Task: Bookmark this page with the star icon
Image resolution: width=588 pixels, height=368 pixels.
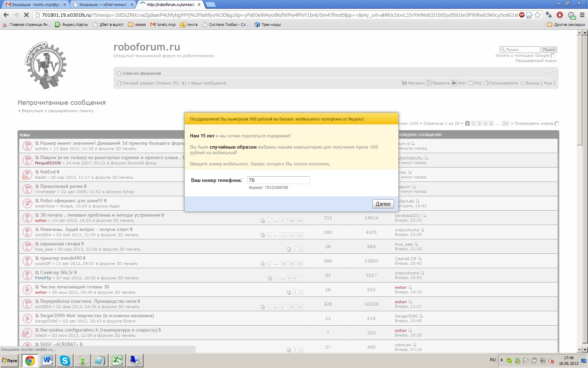Action: (x=538, y=15)
